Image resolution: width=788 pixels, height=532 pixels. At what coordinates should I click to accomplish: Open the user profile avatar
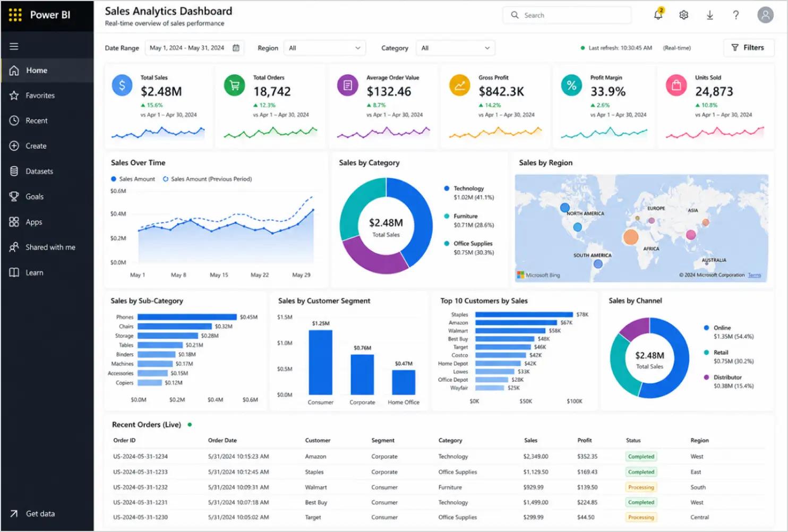pos(765,15)
